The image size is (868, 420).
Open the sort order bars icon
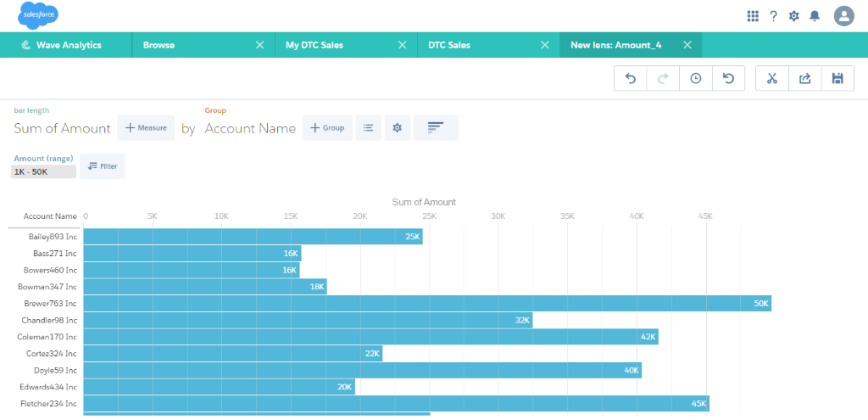pos(436,128)
